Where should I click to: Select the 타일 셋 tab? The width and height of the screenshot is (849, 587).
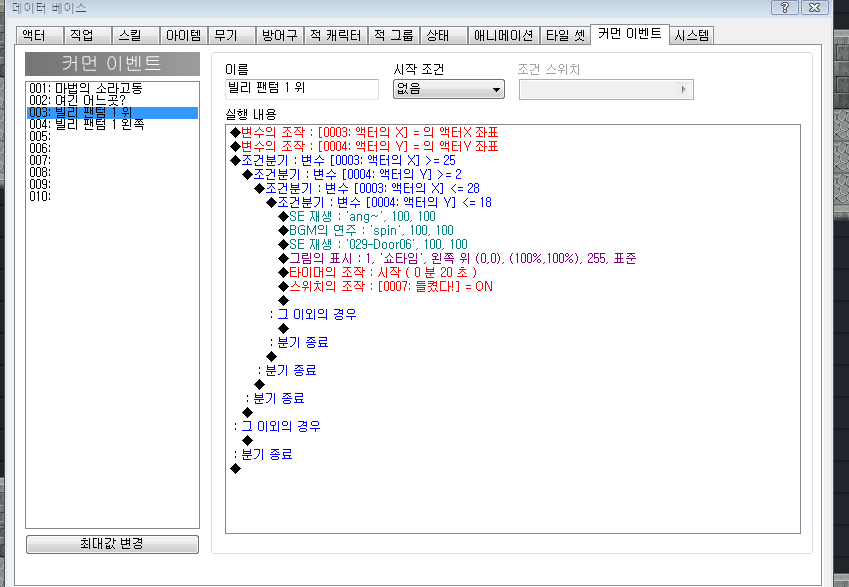click(x=565, y=36)
